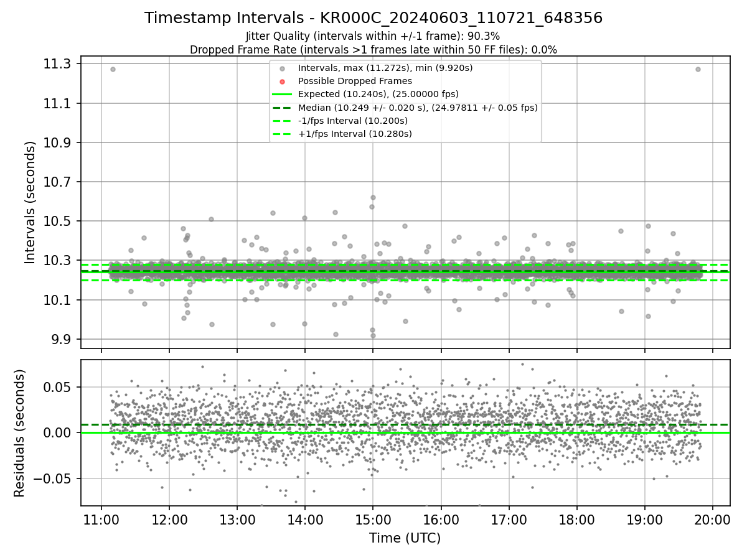Click legend entry "-1/fps Interval (10.200s)"
Image resolution: width=747 pixels, height=560 pixels.
(x=353, y=121)
